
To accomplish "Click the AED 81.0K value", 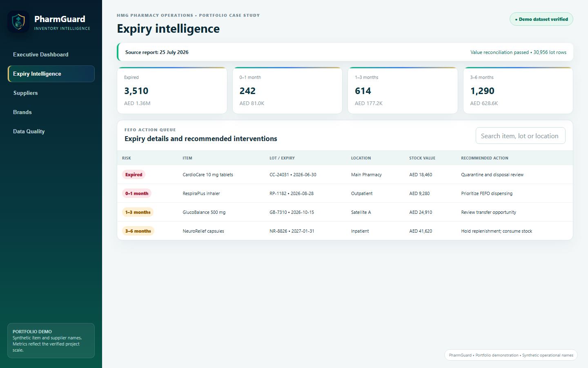I will click(252, 103).
